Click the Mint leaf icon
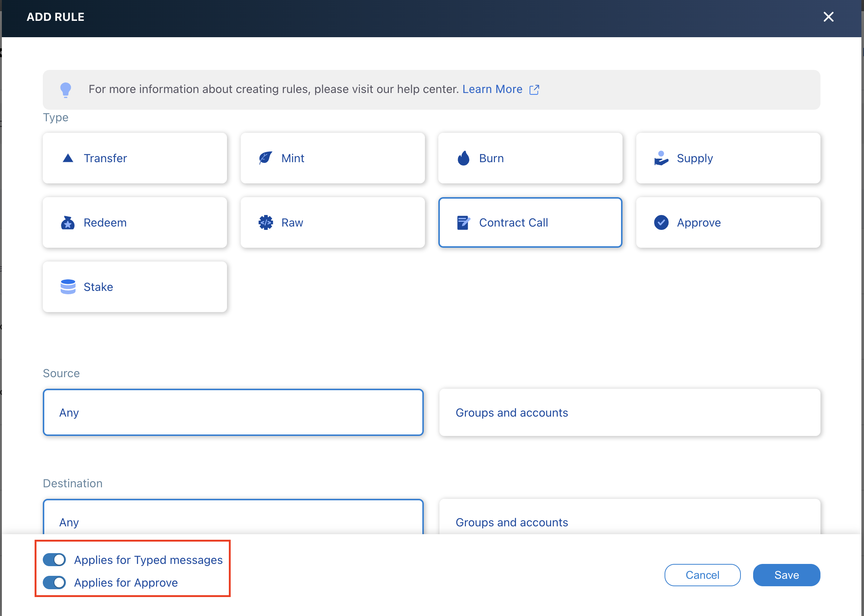Image resolution: width=864 pixels, height=616 pixels. (266, 158)
